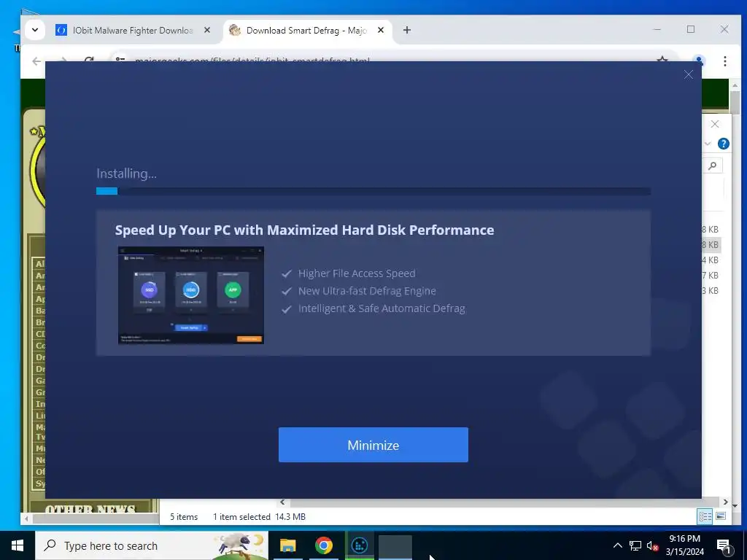
Task: Click 'Higher File Access Speed' feature text
Action: pos(357,273)
